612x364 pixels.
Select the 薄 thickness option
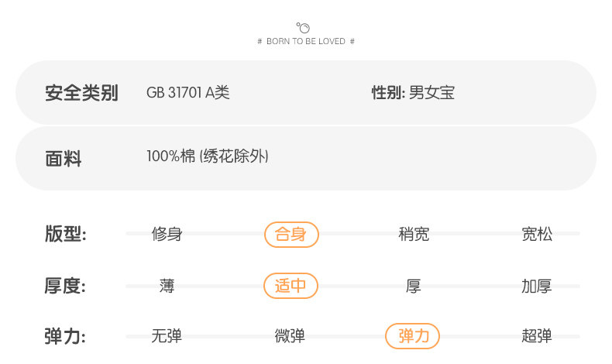[167, 286]
